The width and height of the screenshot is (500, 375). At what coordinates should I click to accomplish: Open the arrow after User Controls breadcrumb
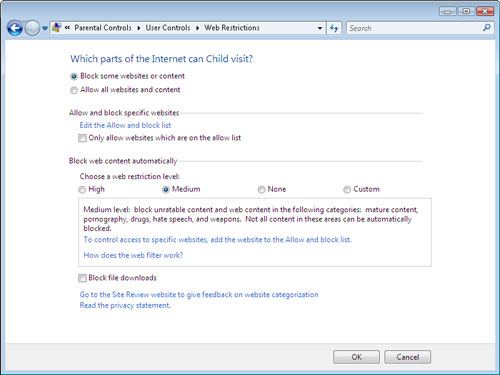197,28
